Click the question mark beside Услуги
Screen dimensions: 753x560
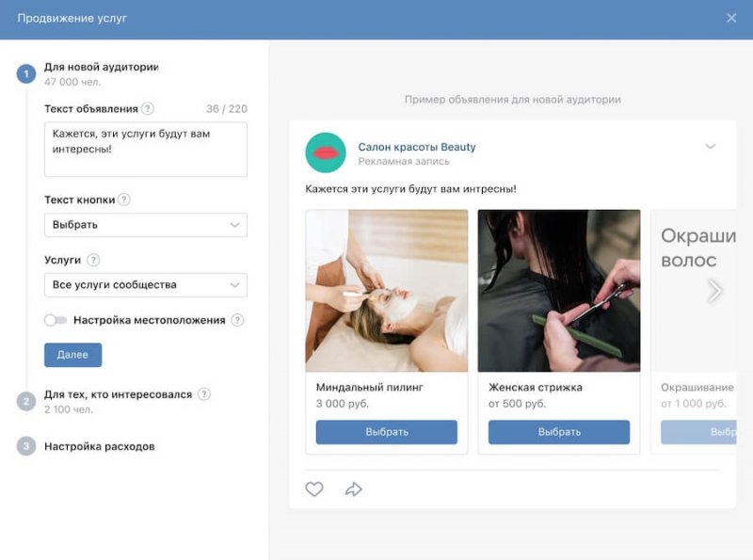[x=93, y=260]
